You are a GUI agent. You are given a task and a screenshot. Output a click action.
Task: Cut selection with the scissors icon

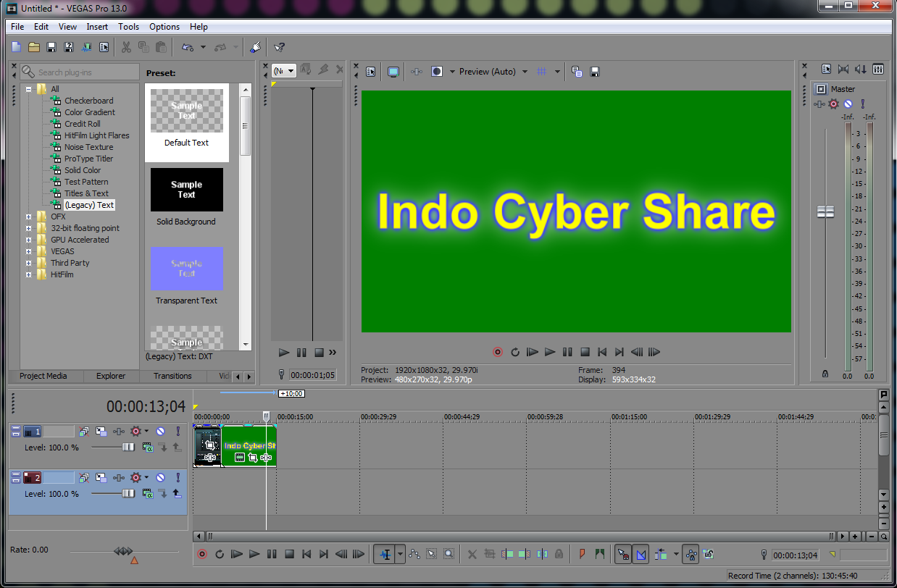pyautogui.click(x=126, y=47)
